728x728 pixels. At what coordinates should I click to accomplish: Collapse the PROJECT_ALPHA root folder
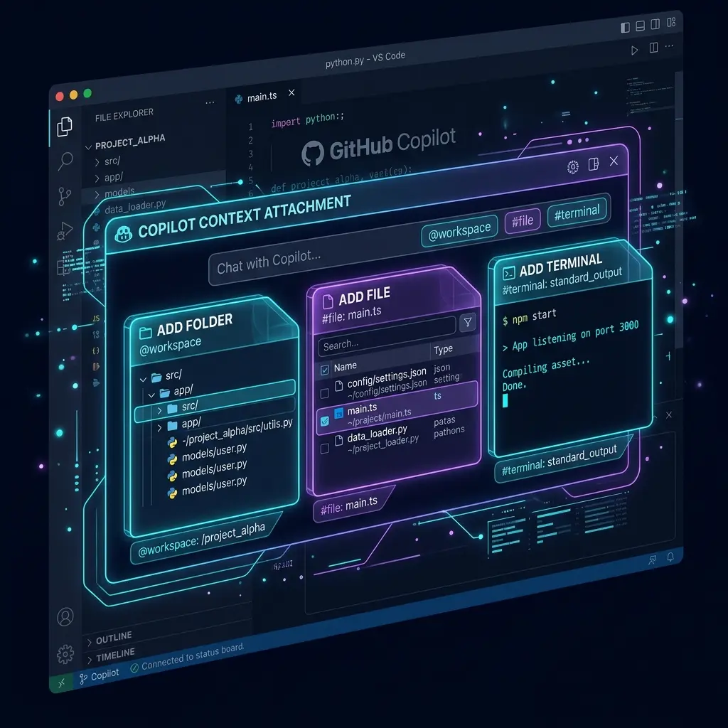point(88,147)
